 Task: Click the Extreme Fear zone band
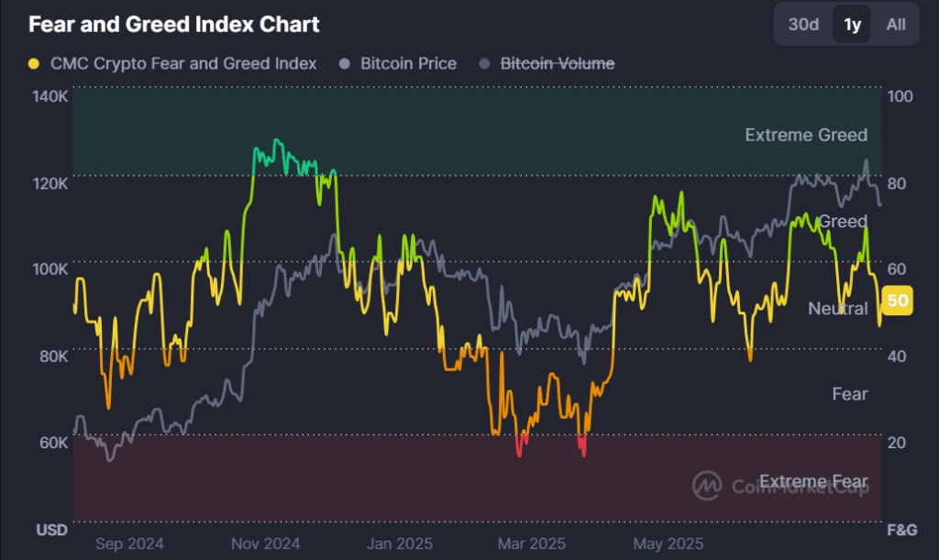click(x=367, y=477)
